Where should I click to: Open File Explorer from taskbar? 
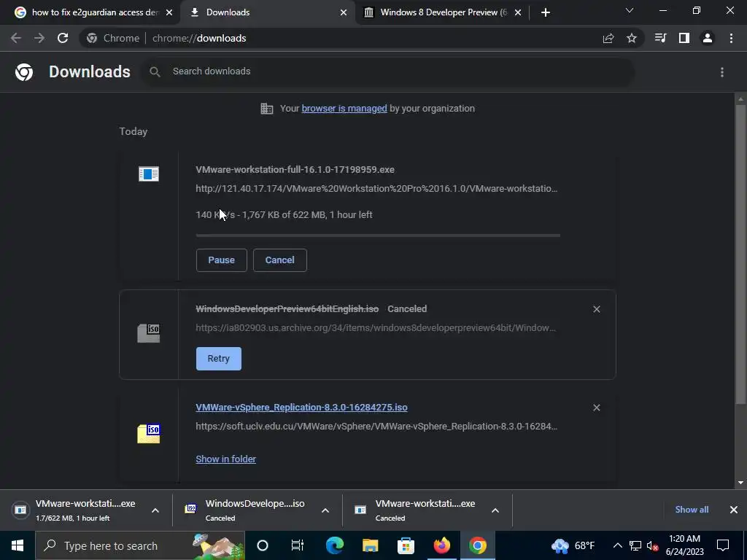(x=370, y=545)
